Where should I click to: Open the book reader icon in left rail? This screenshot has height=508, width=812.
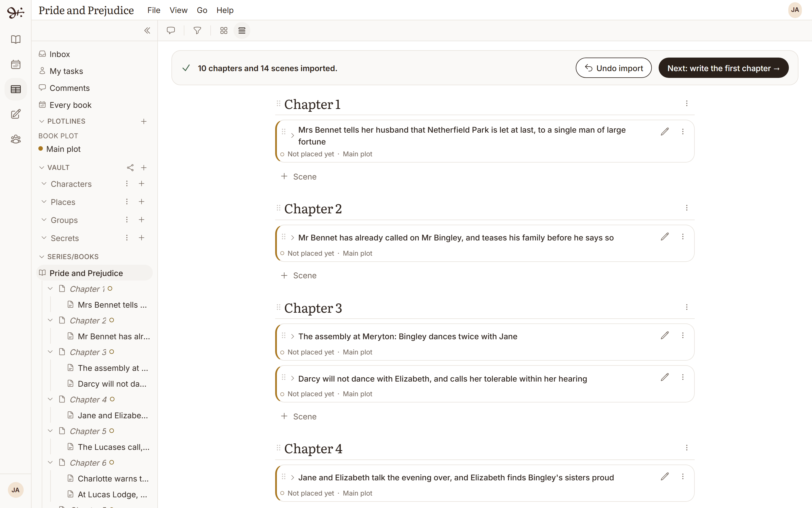[16, 39]
